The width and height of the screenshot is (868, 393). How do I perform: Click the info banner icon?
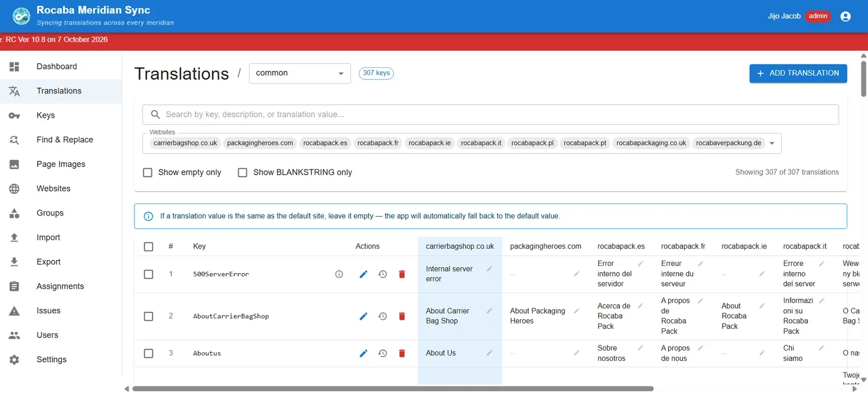click(148, 216)
